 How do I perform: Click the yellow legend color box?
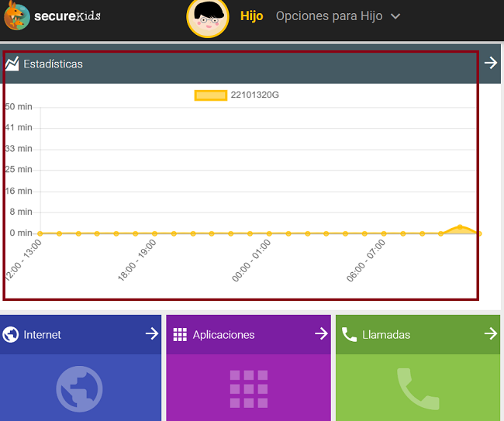tap(210, 95)
